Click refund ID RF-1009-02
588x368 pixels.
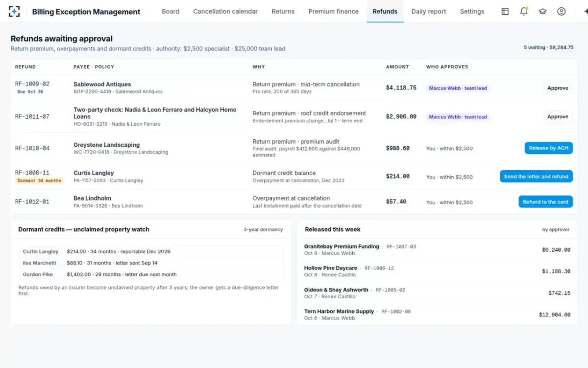click(x=32, y=84)
